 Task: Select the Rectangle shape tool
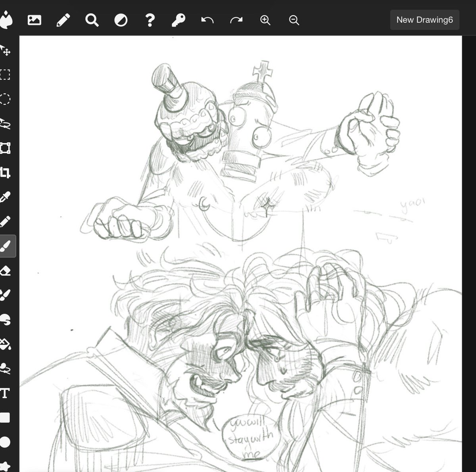tap(5, 418)
